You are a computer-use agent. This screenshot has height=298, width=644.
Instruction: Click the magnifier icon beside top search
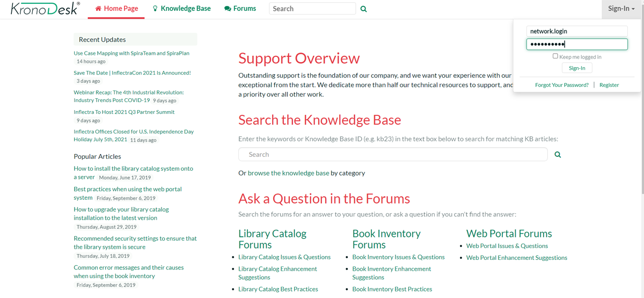pyautogui.click(x=364, y=9)
